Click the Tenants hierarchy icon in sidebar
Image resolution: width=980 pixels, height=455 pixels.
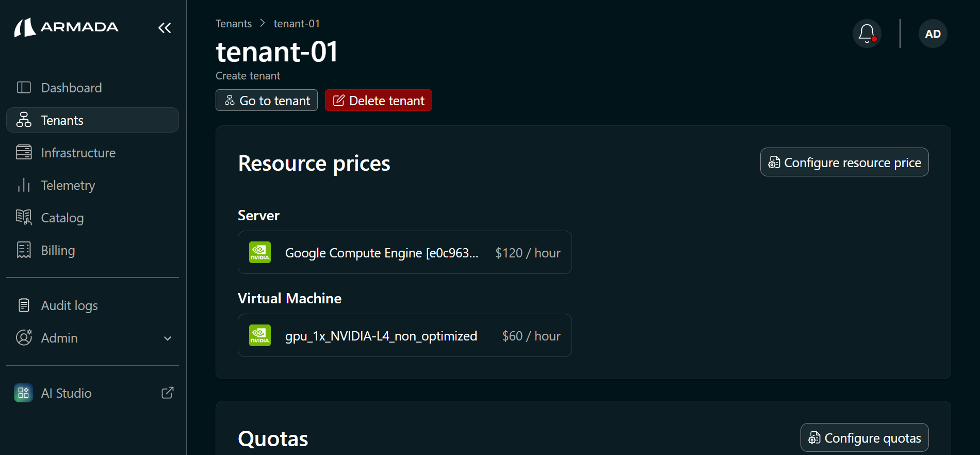24,120
